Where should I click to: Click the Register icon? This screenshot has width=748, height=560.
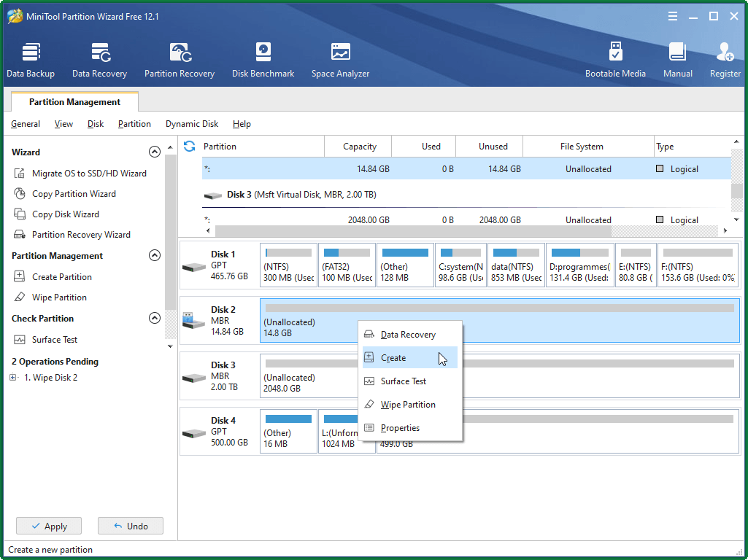coord(725,52)
